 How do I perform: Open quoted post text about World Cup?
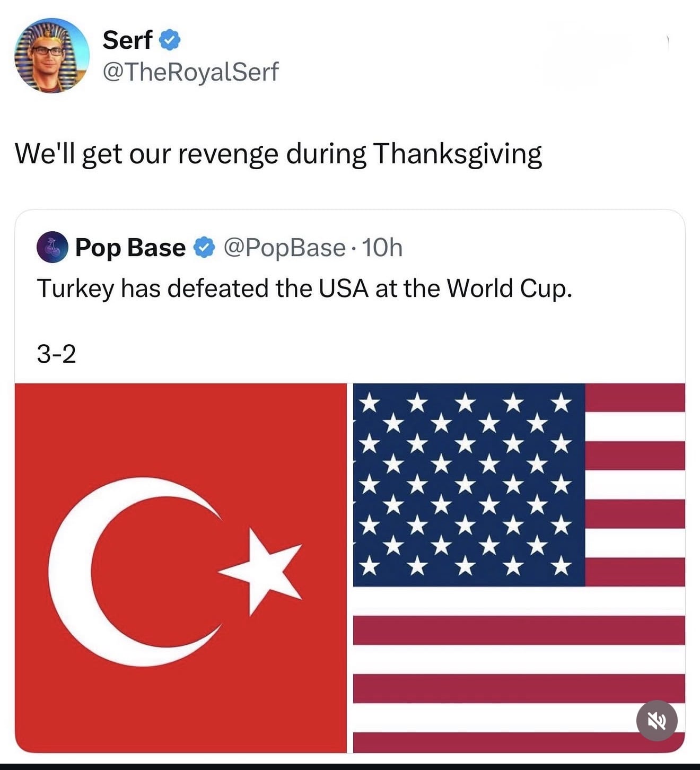click(x=305, y=289)
